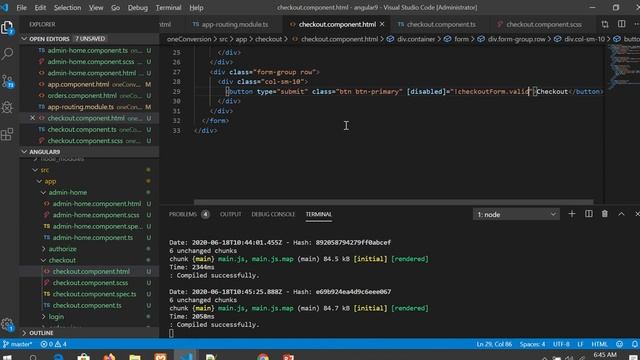Open errors and warnings status indicator
Screen dimensions: 640x360
click(x=53, y=344)
